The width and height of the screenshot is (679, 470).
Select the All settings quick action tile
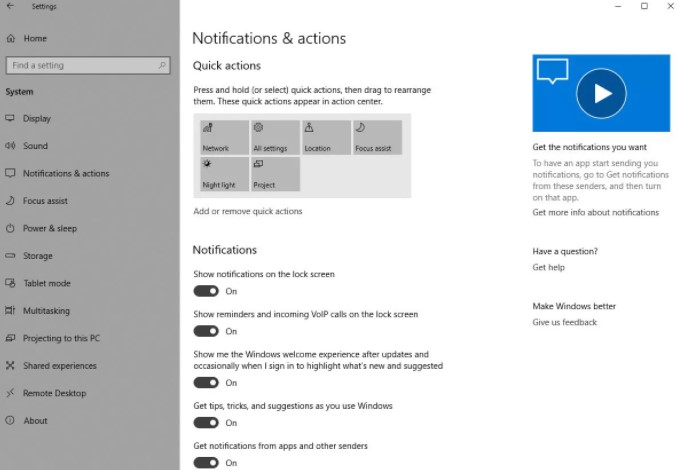[275, 137]
